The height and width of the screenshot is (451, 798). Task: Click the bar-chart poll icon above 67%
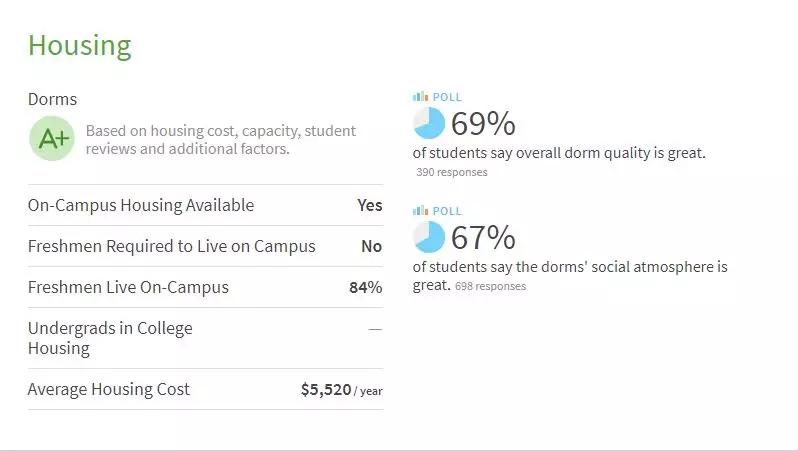420,211
